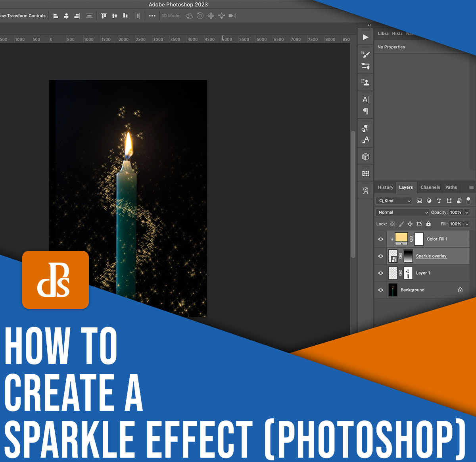Toggle lock all padlock icon
This screenshot has height=462, width=476.
point(428,224)
